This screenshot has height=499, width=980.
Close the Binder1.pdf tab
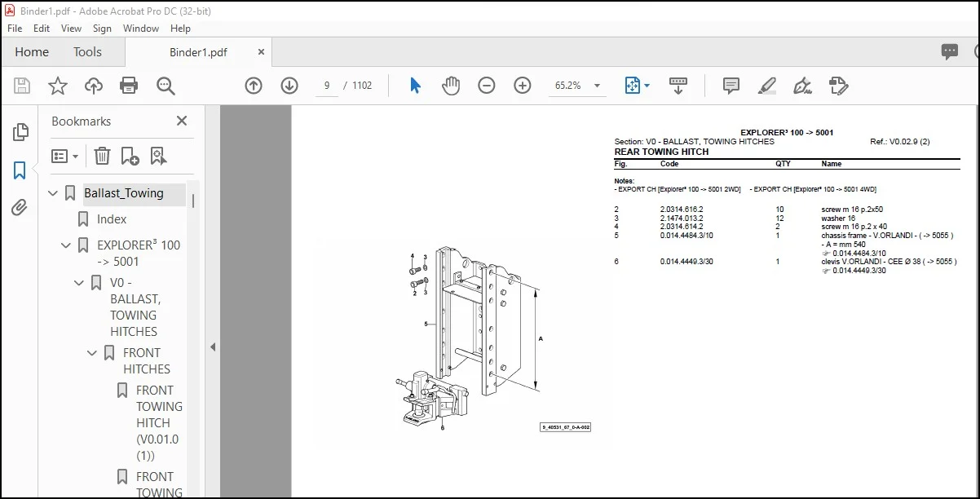pyautogui.click(x=261, y=51)
